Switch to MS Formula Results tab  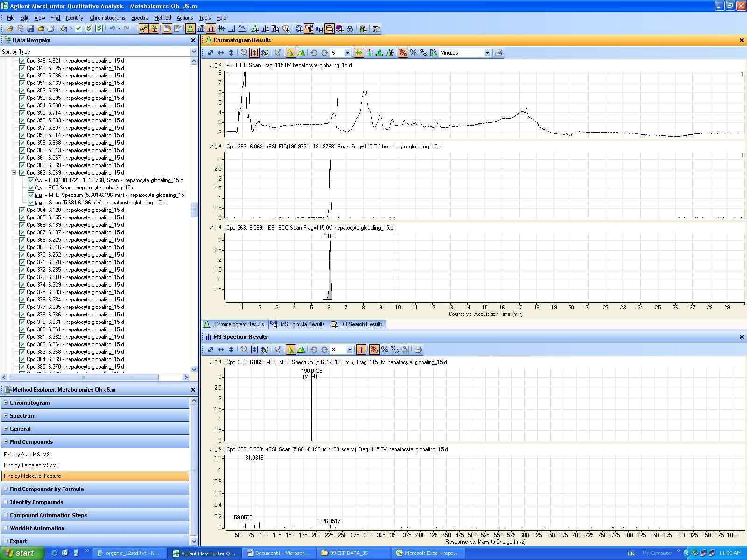297,324
